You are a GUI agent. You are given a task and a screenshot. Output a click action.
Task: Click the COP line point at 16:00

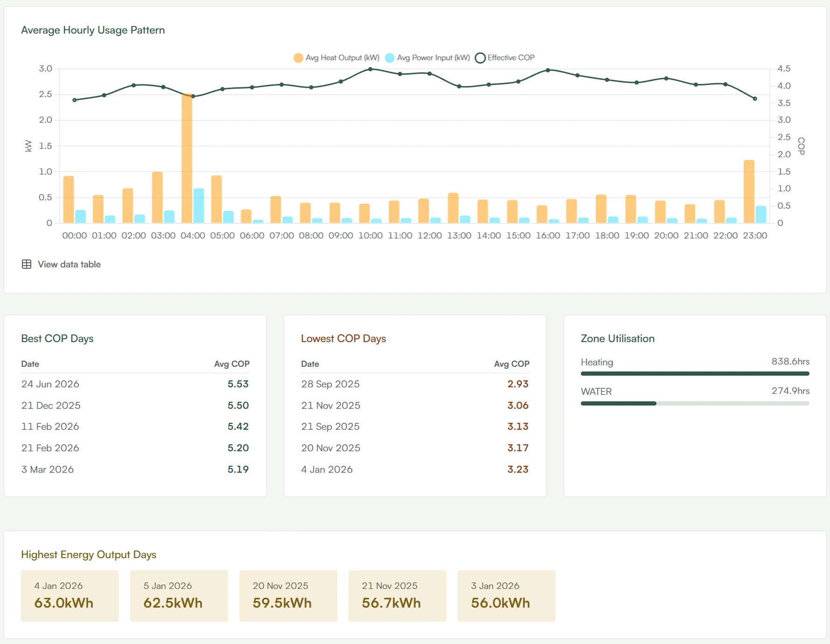pos(548,70)
